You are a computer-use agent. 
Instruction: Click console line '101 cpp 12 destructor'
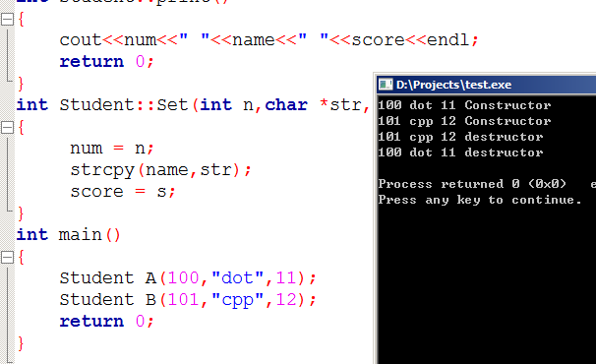click(460, 137)
